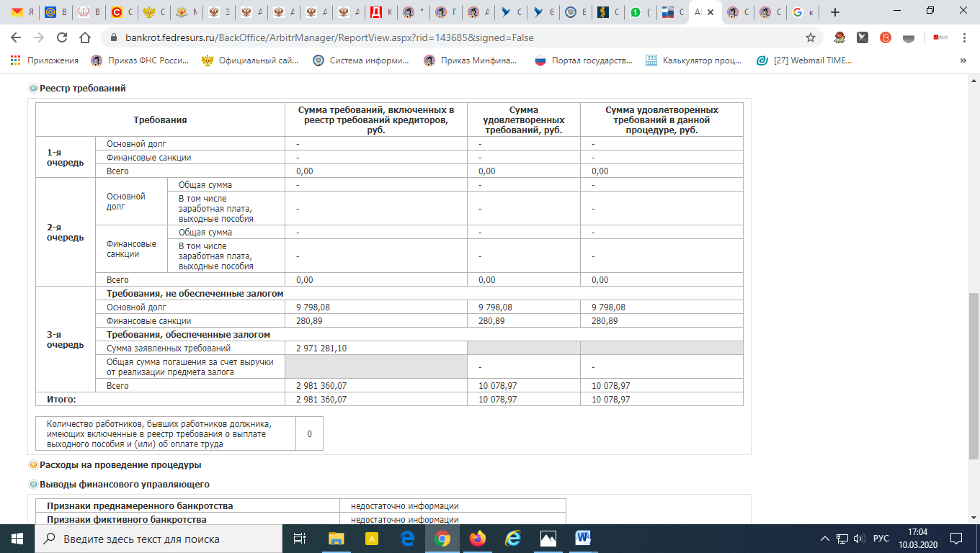Click the Windows taskbar search box
The height and width of the screenshot is (553, 980).
(x=159, y=539)
